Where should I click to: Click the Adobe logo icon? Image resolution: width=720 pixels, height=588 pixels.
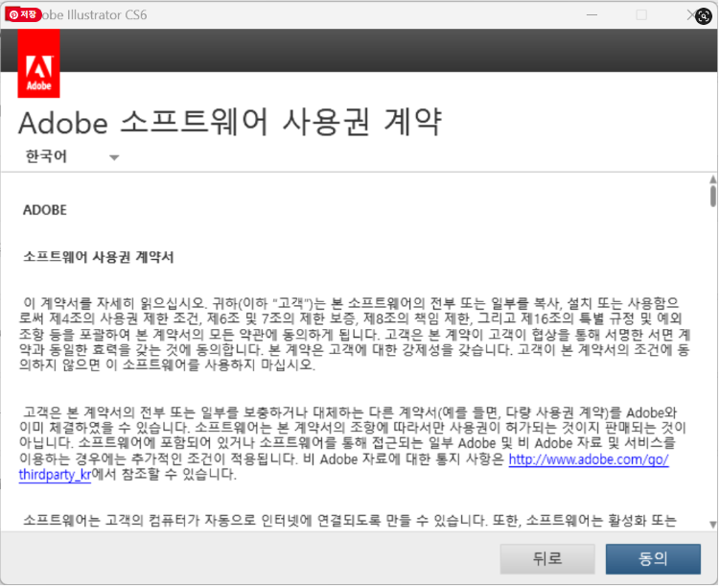pyautogui.click(x=39, y=64)
